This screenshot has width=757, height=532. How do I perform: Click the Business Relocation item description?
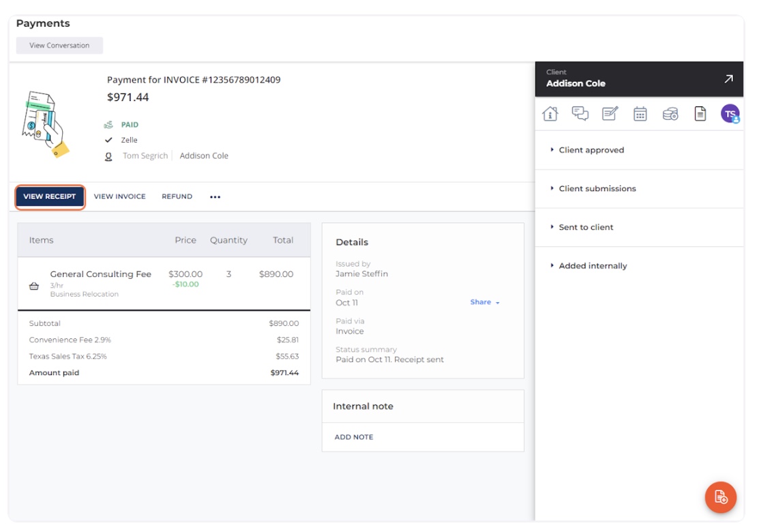coord(84,294)
